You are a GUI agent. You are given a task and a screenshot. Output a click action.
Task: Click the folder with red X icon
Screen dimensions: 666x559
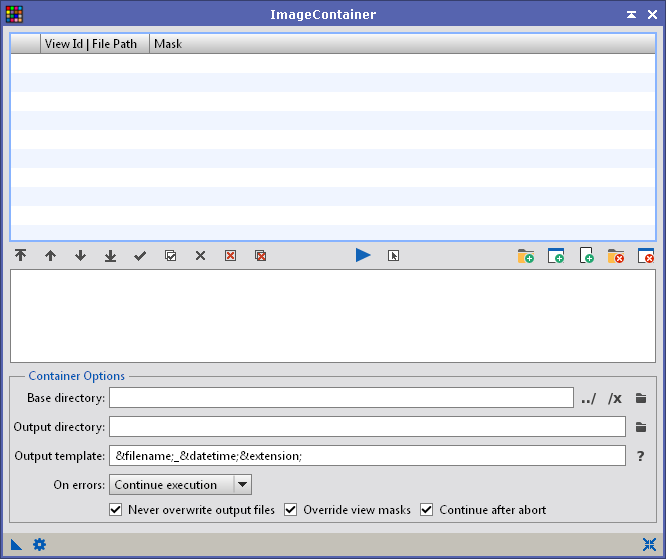click(x=616, y=256)
